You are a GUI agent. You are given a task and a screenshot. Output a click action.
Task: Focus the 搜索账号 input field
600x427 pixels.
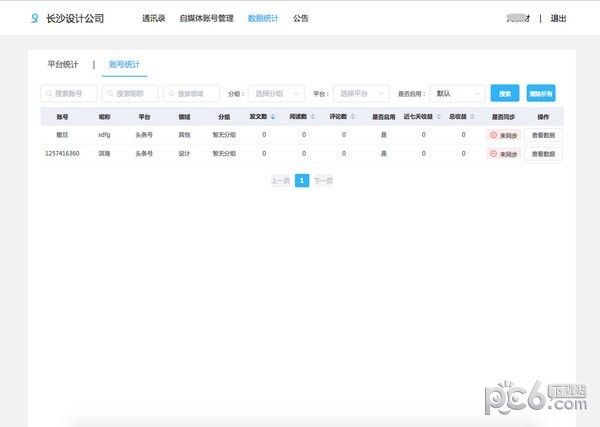point(68,93)
